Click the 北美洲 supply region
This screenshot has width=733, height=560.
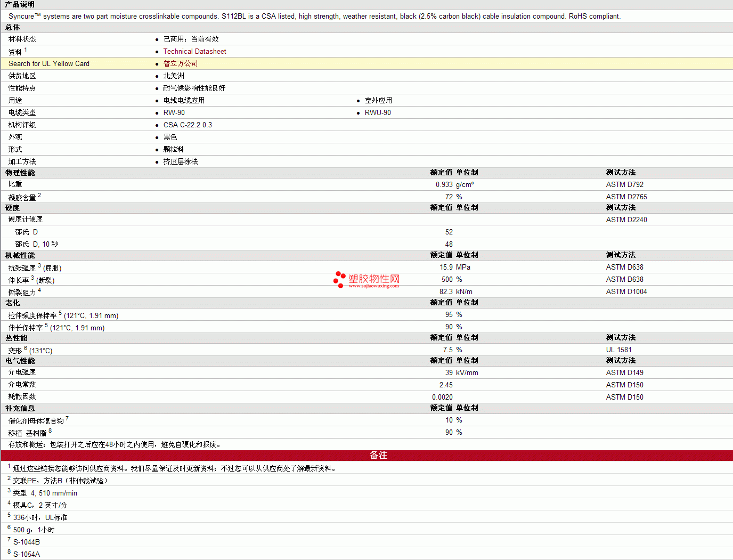click(x=174, y=76)
